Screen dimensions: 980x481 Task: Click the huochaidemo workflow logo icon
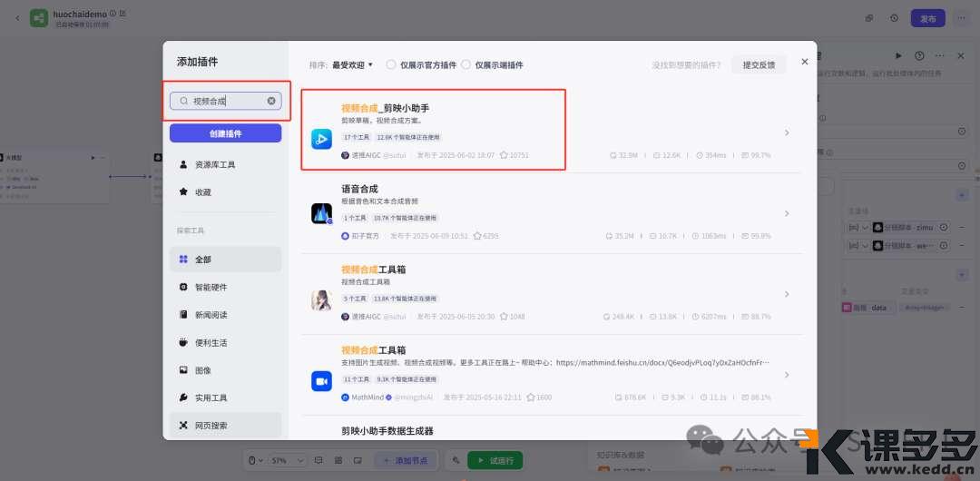click(39, 18)
